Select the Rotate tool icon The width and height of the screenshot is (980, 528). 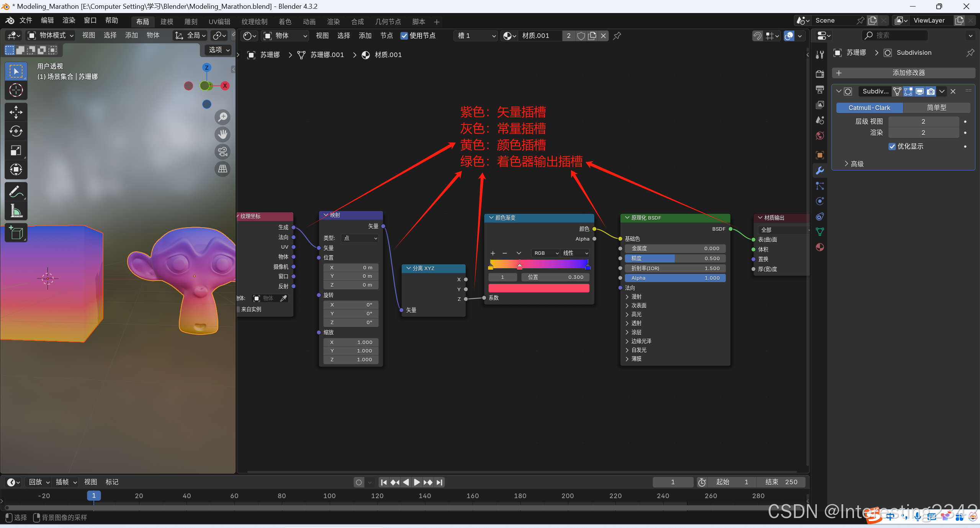tap(16, 131)
